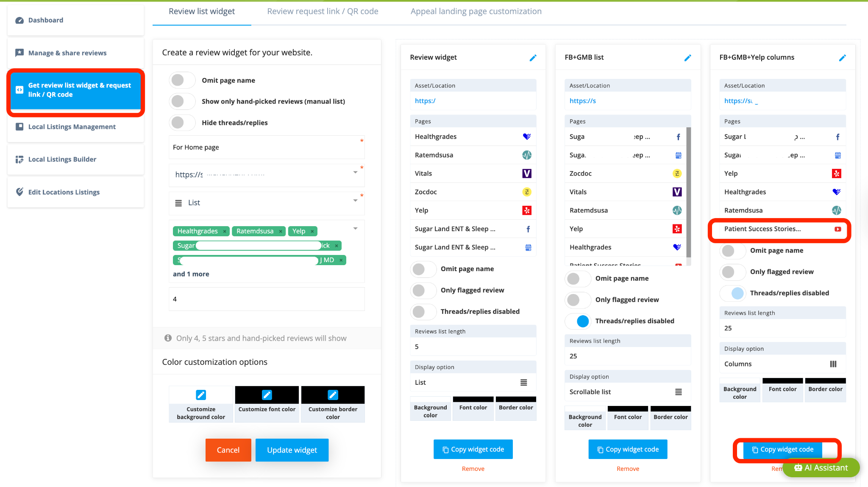Remove the Healthgrades tag chip
Viewport: 868px width, 487px height.
click(225, 231)
